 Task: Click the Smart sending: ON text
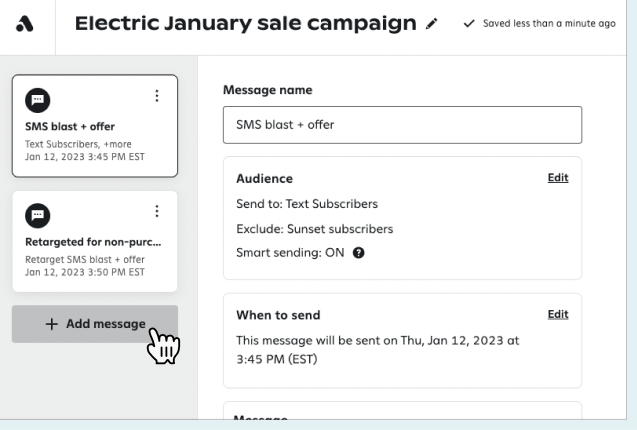290,253
